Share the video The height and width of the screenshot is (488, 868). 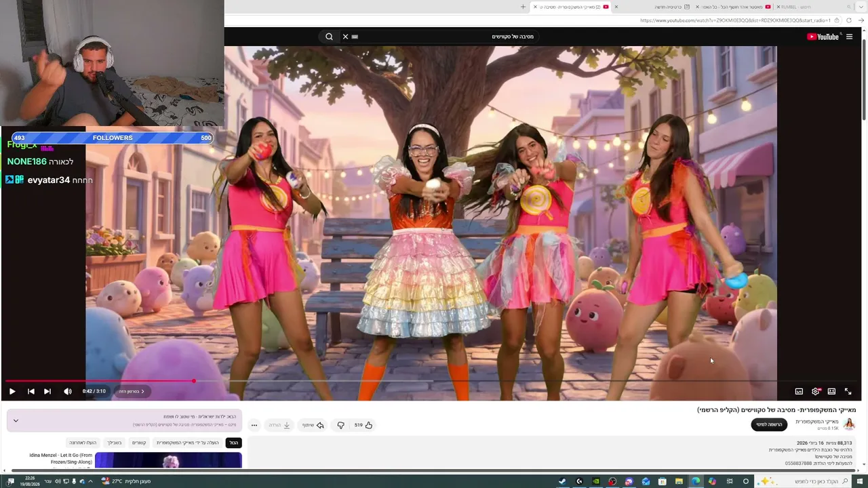(x=313, y=425)
